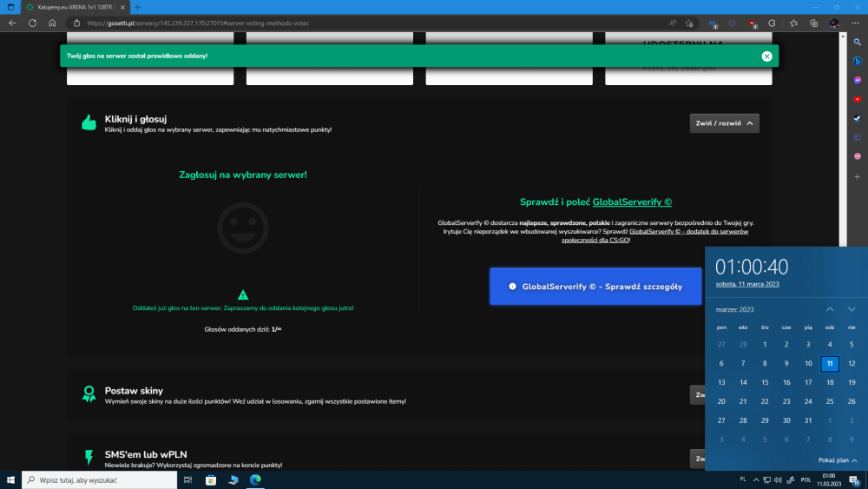Screen dimensions: 868x489
Task: Reload the current page
Action: [x=33, y=23]
